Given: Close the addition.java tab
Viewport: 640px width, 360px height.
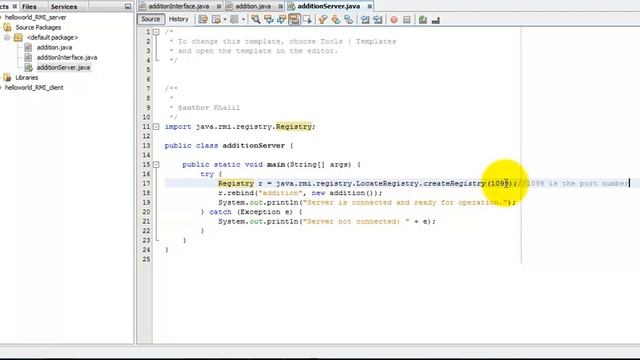Looking at the screenshot, I should coord(280,7).
